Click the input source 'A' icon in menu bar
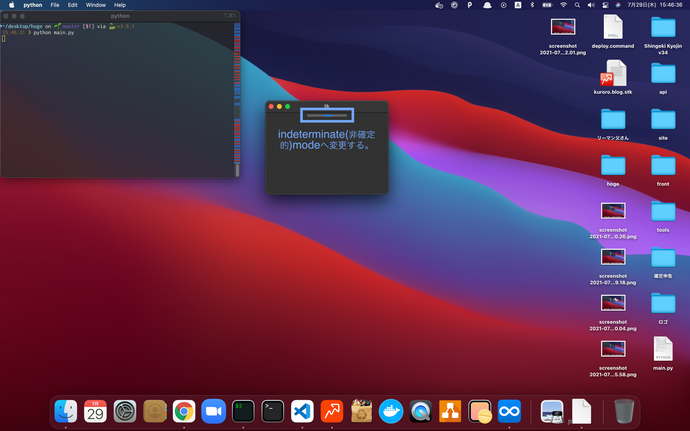 point(518,5)
